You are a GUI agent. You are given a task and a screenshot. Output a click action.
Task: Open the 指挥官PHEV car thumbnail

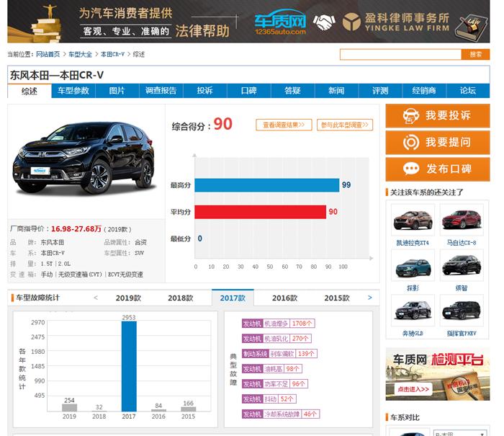[462, 311]
